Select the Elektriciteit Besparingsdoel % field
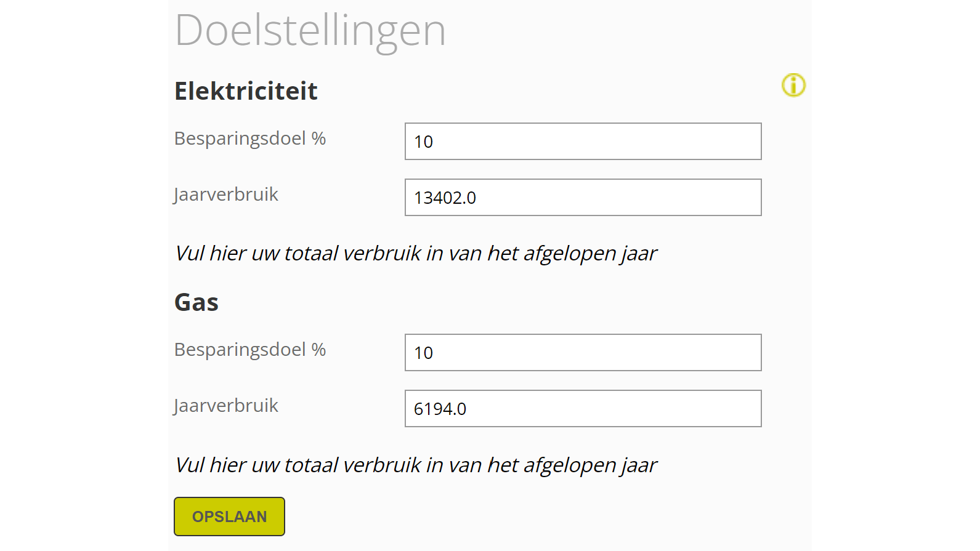 click(583, 141)
